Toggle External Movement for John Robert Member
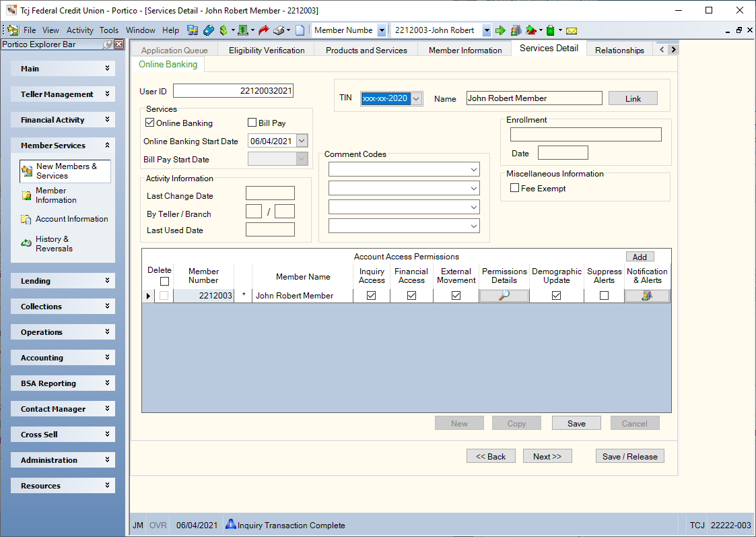This screenshot has height=537, width=756. [x=456, y=295]
